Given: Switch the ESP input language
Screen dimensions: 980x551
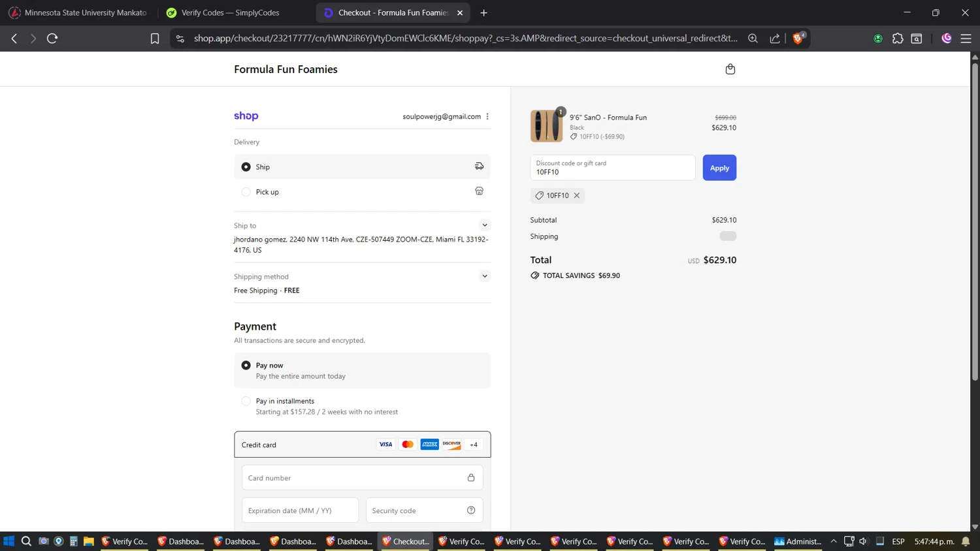Looking at the screenshot, I should coord(898,541).
